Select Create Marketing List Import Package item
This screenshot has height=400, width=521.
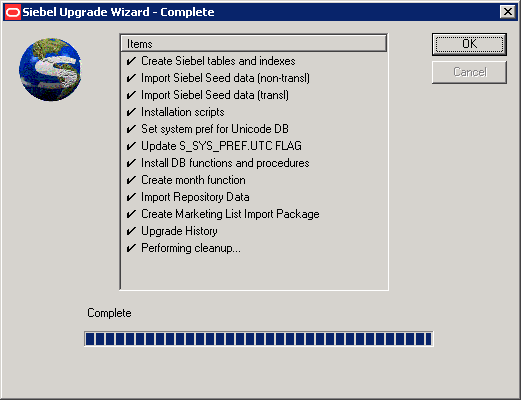[230, 214]
